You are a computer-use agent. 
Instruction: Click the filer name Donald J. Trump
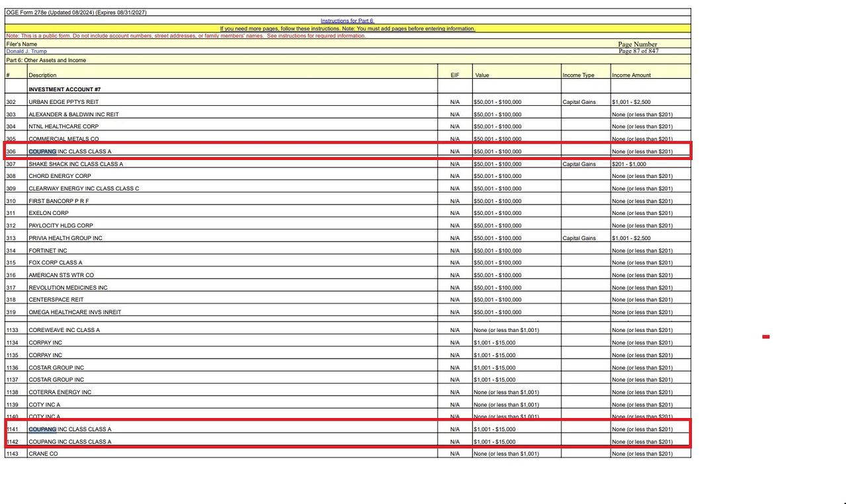click(26, 51)
